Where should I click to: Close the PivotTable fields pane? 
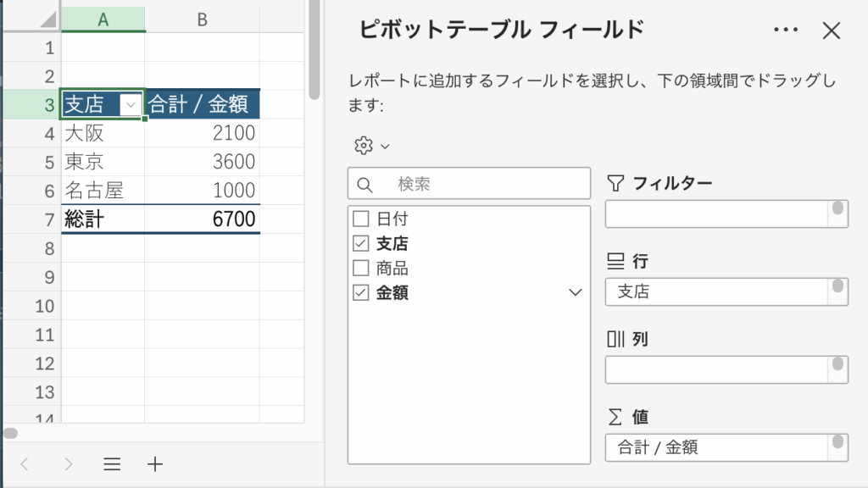click(832, 31)
